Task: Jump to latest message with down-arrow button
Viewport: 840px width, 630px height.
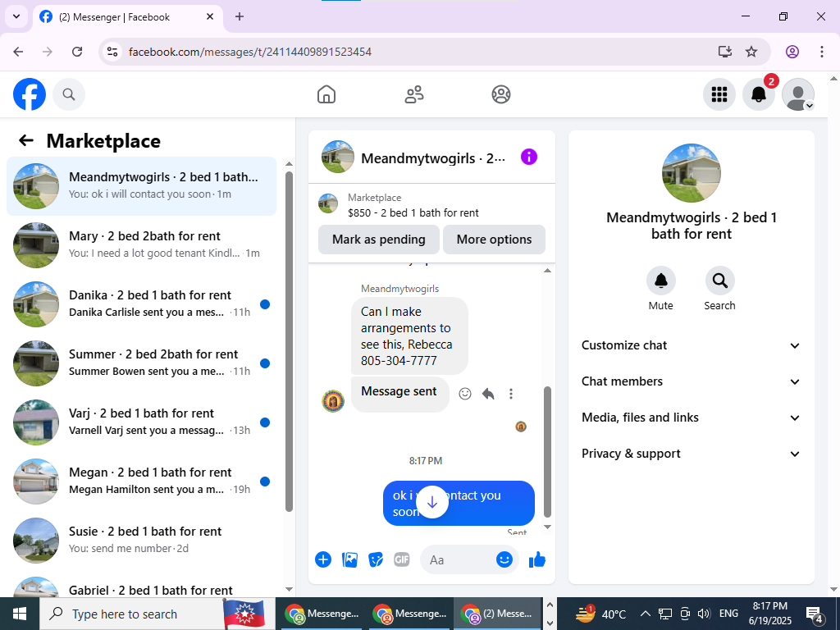Action: (432, 503)
